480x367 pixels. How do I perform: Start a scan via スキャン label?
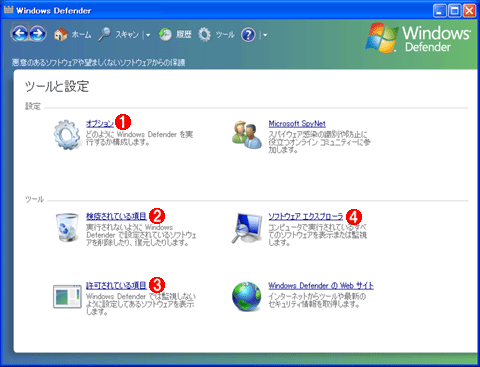coord(127,35)
